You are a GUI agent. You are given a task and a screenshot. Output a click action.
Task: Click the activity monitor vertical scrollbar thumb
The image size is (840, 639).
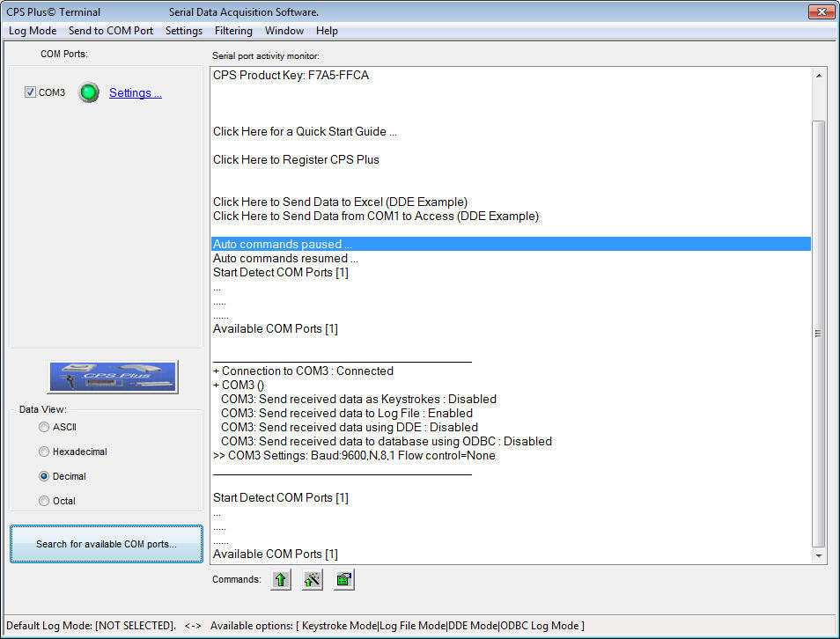click(x=819, y=334)
